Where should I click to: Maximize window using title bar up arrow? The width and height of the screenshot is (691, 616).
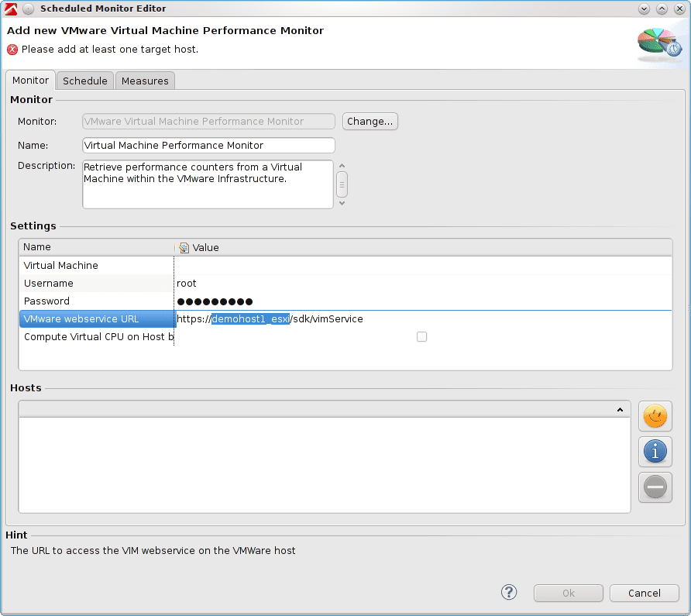click(x=662, y=9)
